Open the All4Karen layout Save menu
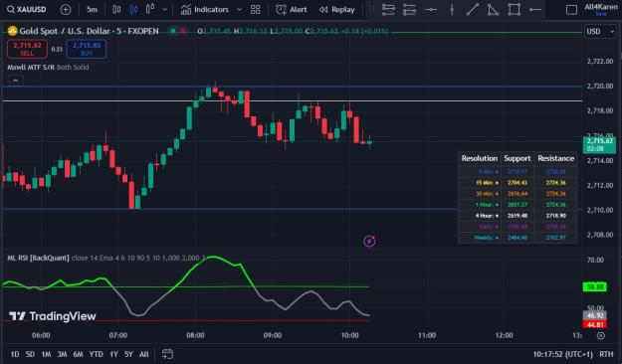 tap(601, 10)
